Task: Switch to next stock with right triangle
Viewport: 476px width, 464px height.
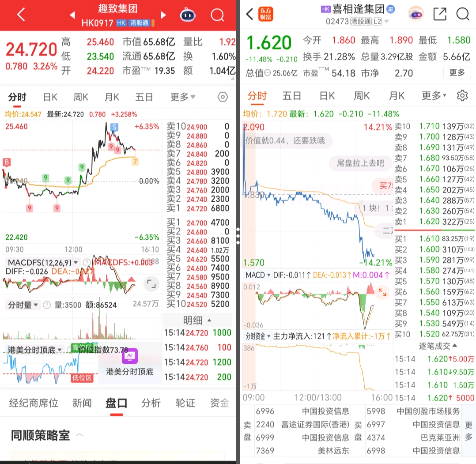Action: (163, 15)
